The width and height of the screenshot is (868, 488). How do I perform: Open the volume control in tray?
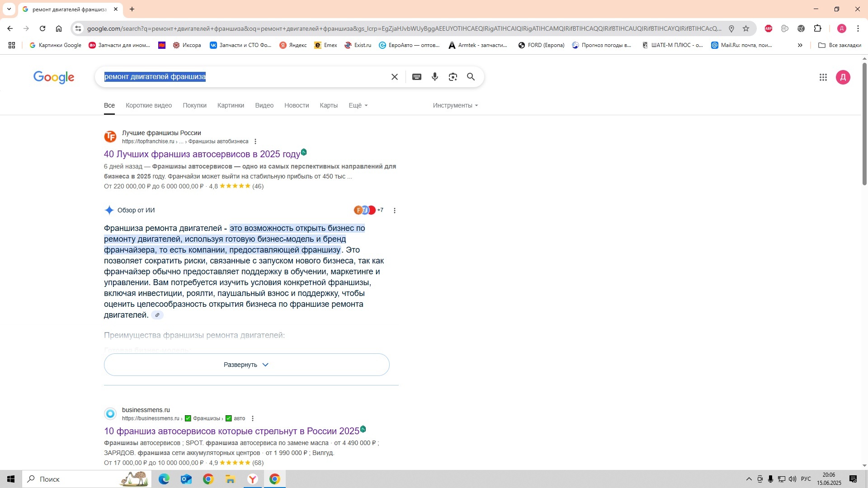(793, 479)
